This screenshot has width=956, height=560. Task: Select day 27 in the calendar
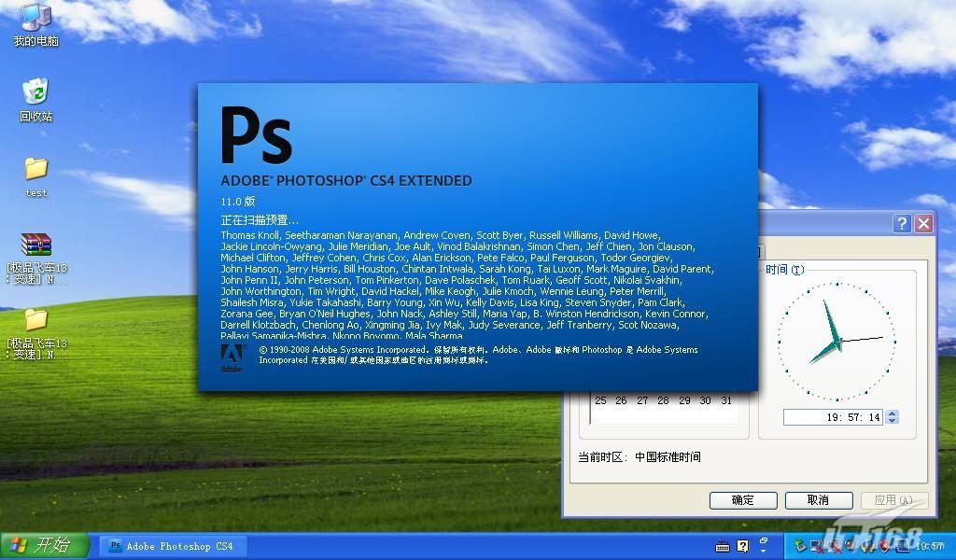642,400
